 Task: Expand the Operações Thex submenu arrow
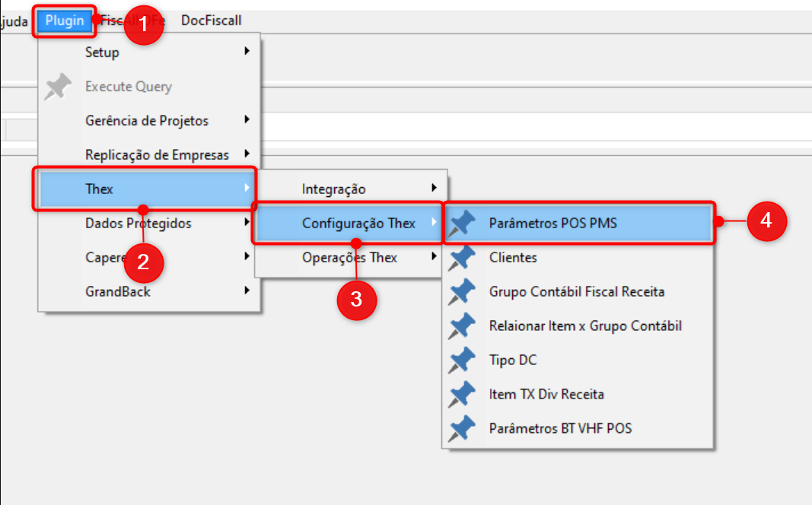pyautogui.click(x=434, y=256)
